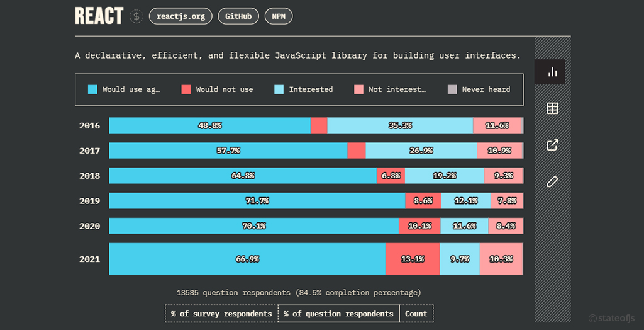Click the 13585 question respondents text
The image size is (644, 330).
(299, 293)
